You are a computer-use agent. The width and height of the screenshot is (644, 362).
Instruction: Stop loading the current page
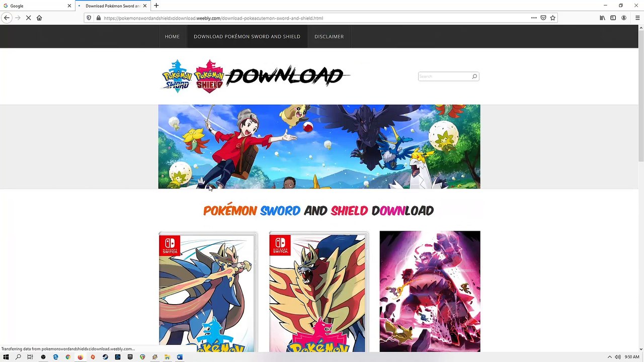point(28,18)
